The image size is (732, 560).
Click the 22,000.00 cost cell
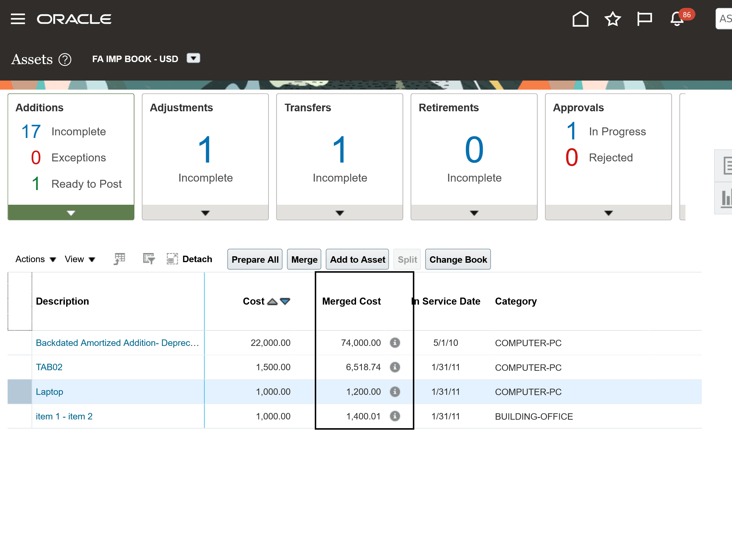pyautogui.click(x=271, y=343)
